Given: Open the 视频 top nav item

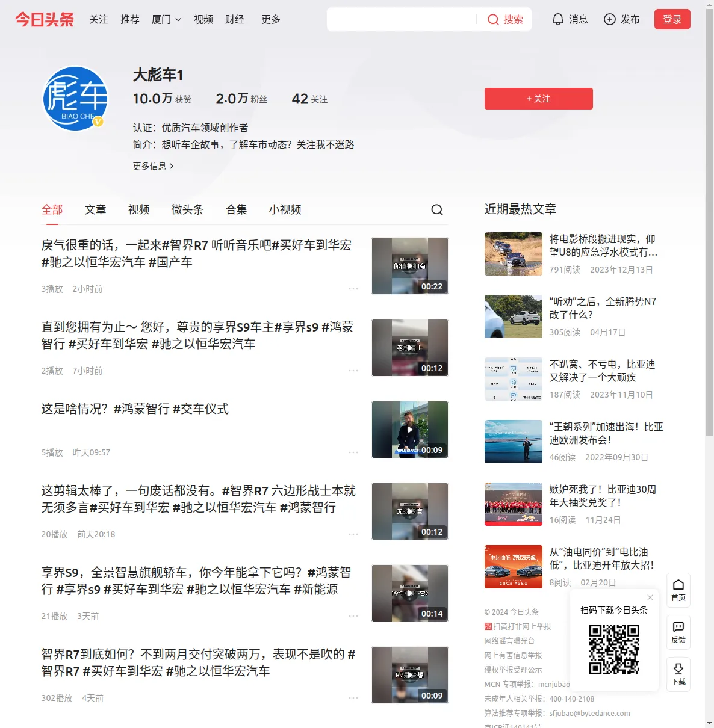Looking at the screenshot, I should pos(203,20).
